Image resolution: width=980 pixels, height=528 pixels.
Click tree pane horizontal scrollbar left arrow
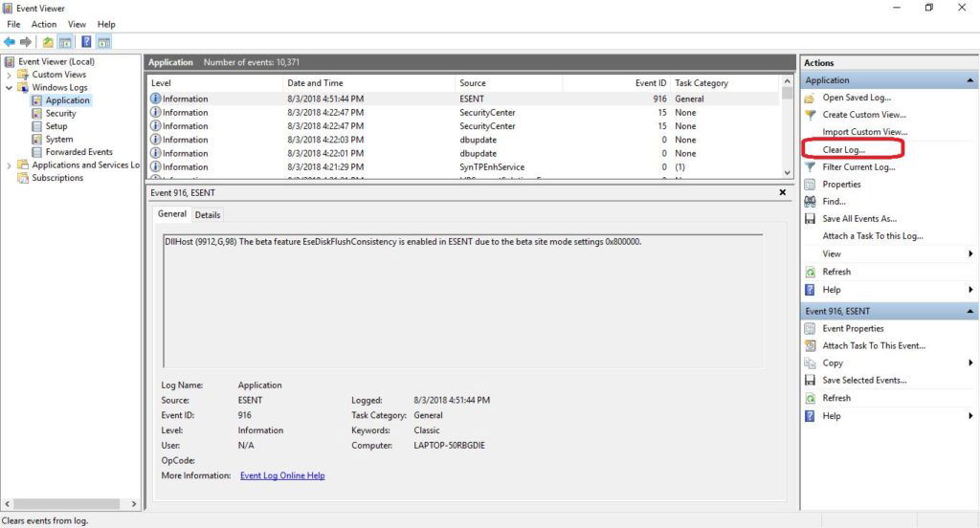(x=7, y=504)
